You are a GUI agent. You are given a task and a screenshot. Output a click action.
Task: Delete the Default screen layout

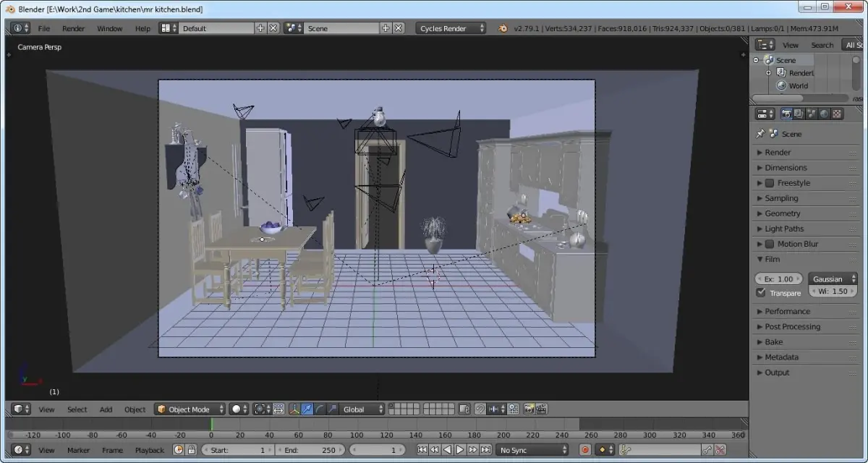tap(273, 28)
